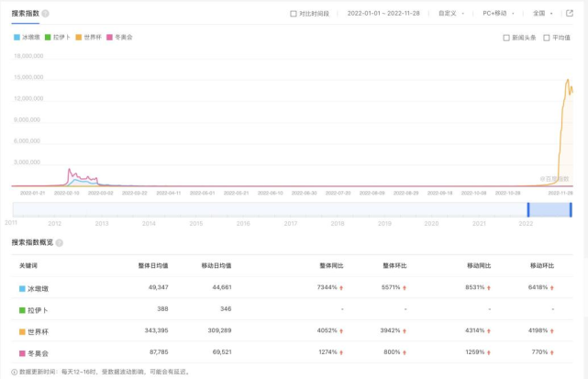Click the 拉伊卜 keyword in the table

pos(38,310)
